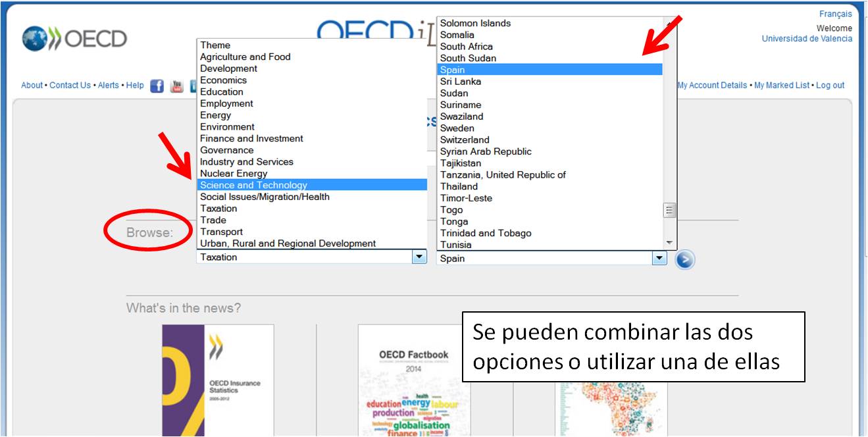Image resolution: width=868 pixels, height=437 pixels.
Task: Open the Africa map cover thumbnail
Action: click(611, 409)
